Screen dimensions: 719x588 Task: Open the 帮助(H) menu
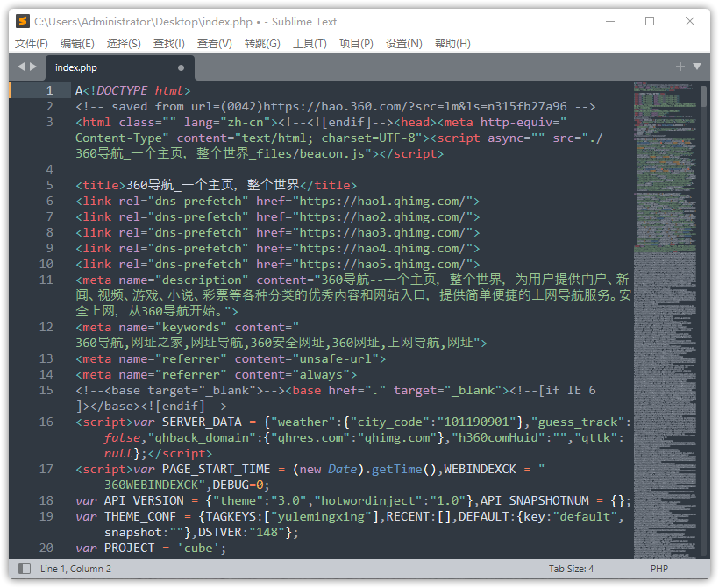[x=452, y=44]
